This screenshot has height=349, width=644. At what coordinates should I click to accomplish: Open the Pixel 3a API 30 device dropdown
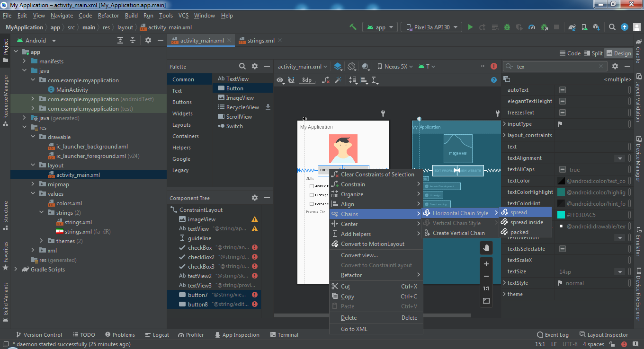[x=431, y=27]
